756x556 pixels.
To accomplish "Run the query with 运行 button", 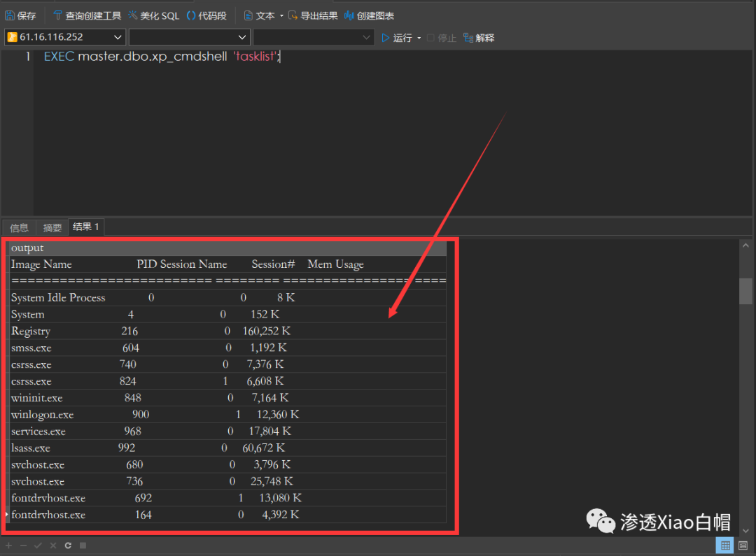I will (397, 38).
